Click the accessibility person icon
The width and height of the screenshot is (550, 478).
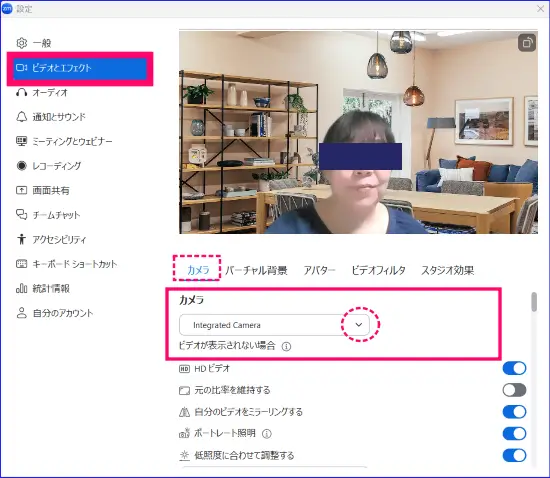(21, 239)
